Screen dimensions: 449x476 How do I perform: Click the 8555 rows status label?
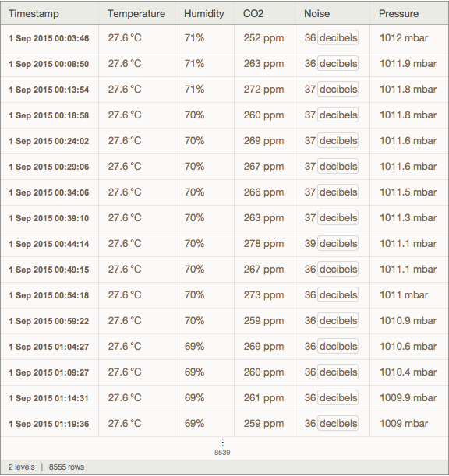[x=66, y=467]
